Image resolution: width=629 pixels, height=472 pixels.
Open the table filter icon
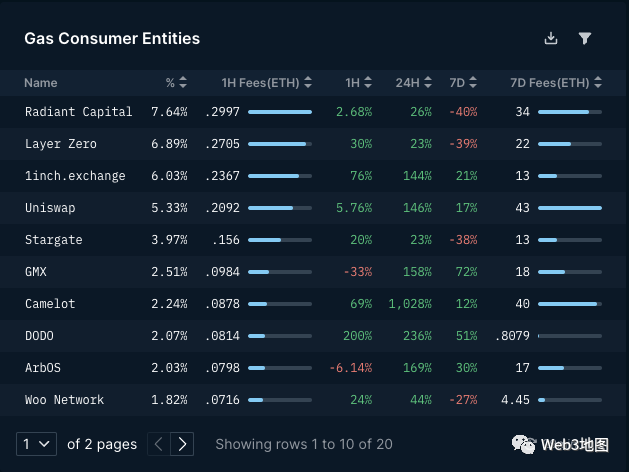584,38
